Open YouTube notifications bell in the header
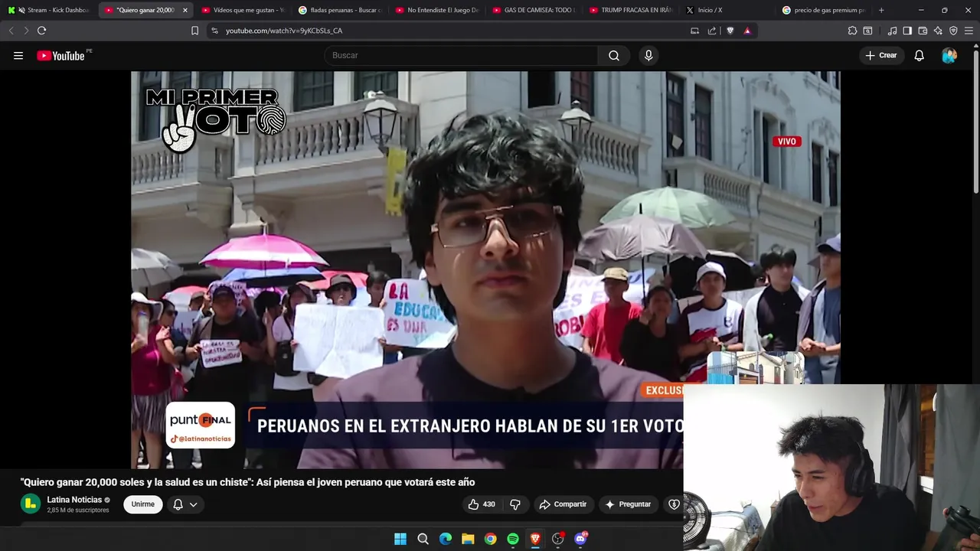Image resolution: width=980 pixels, height=551 pixels. [919, 55]
